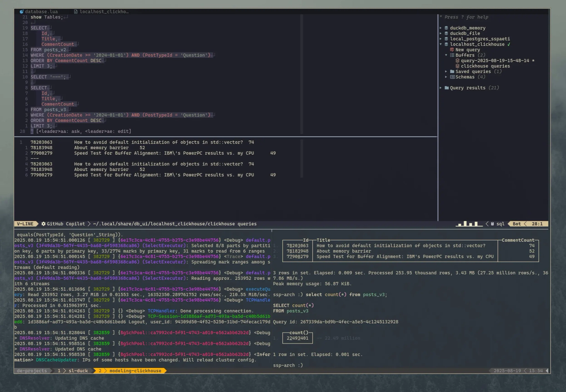Click the file icon on localhost_clickho… tab
This screenshot has width=566, height=392.
[x=76, y=11]
